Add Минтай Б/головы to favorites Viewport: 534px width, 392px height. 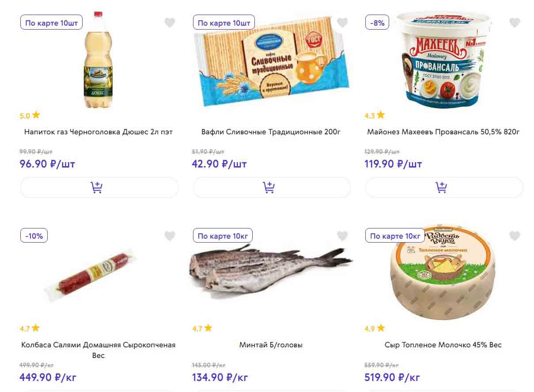[342, 236]
